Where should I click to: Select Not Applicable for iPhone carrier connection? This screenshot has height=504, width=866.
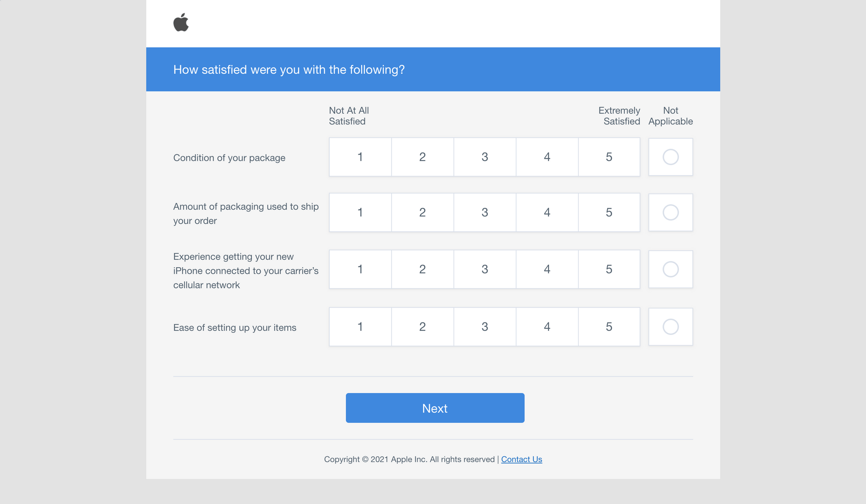tap(670, 269)
